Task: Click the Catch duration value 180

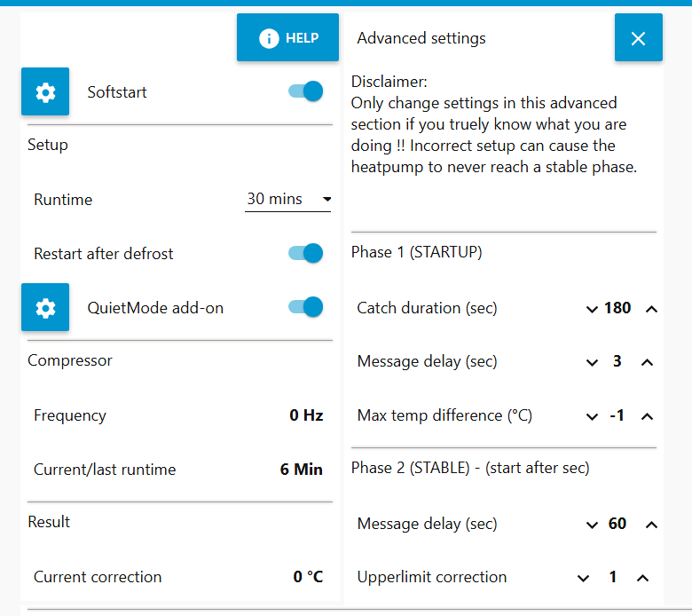Action: 617,308
